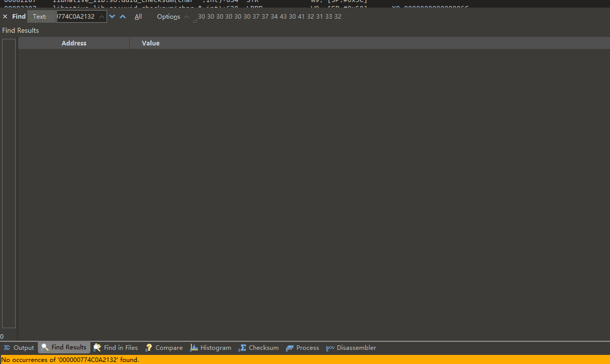Click the All button to find all
610x364 pixels.
(138, 17)
